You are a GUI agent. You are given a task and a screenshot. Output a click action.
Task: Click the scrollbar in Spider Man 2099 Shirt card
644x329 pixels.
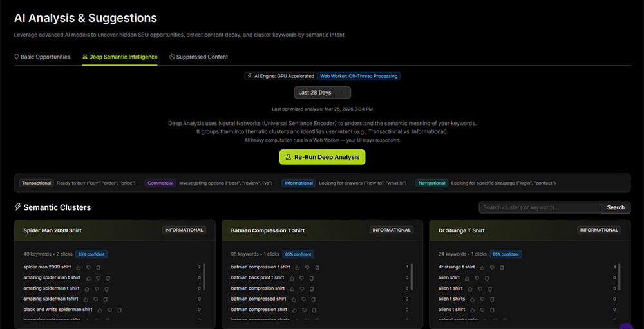click(204, 277)
